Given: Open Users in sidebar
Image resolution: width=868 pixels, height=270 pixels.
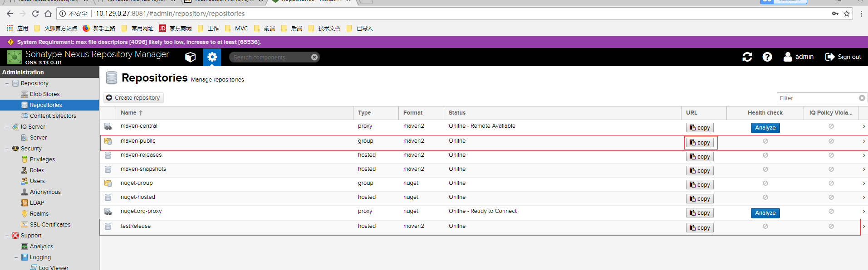Looking at the screenshot, I should click(x=37, y=181).
